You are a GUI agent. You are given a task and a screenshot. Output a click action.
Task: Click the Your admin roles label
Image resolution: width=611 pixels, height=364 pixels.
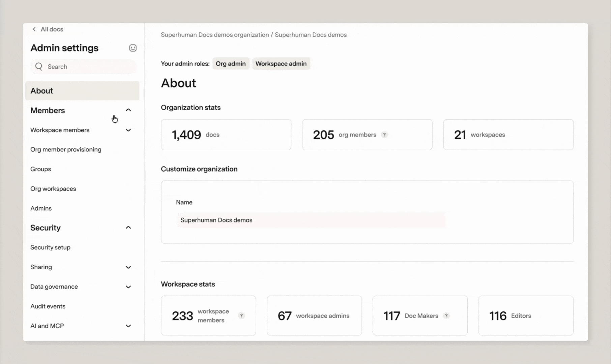click(185, 64)
